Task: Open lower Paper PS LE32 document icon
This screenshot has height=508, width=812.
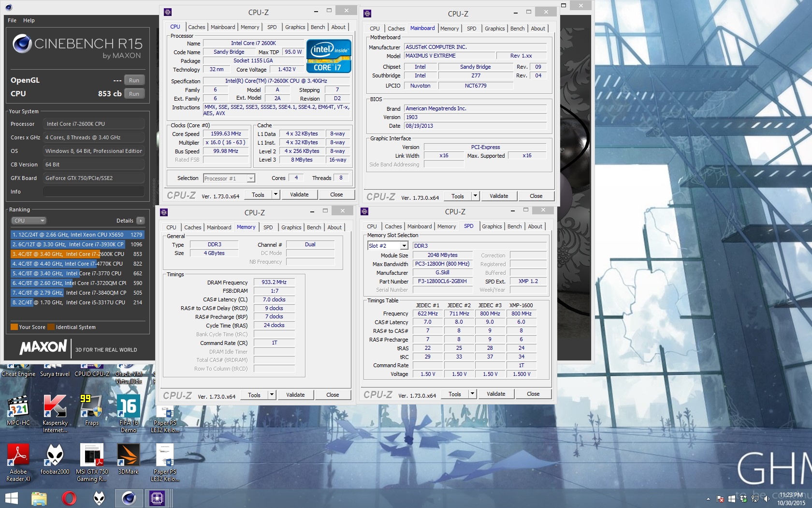Action: point(165,463)
